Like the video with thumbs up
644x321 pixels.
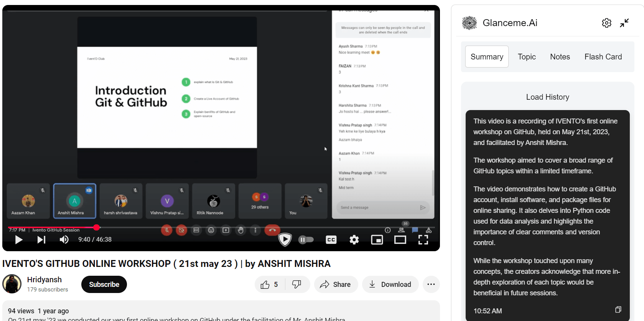coord(270,285)
